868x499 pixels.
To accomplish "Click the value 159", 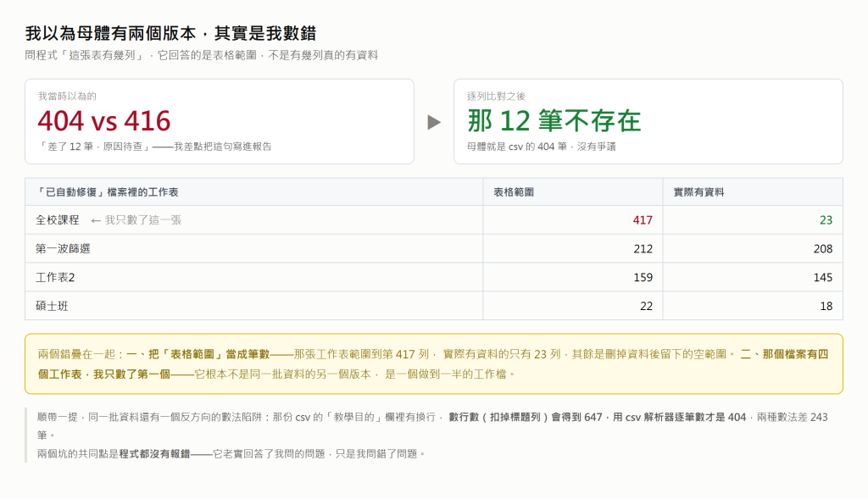I will pos(643,278).
